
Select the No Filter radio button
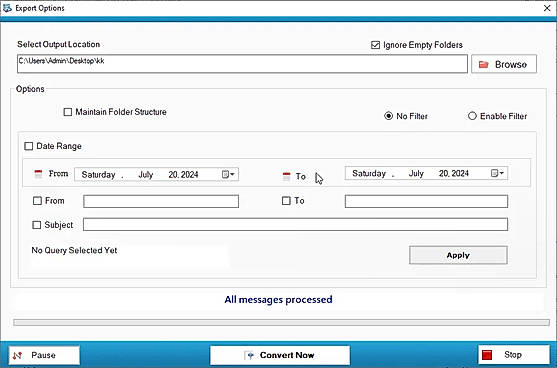[x=388, y=116]
